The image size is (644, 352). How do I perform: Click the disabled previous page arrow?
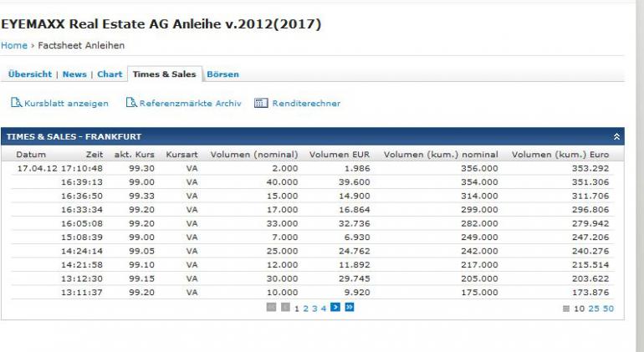pyautogui.click(x=285, y=307)
